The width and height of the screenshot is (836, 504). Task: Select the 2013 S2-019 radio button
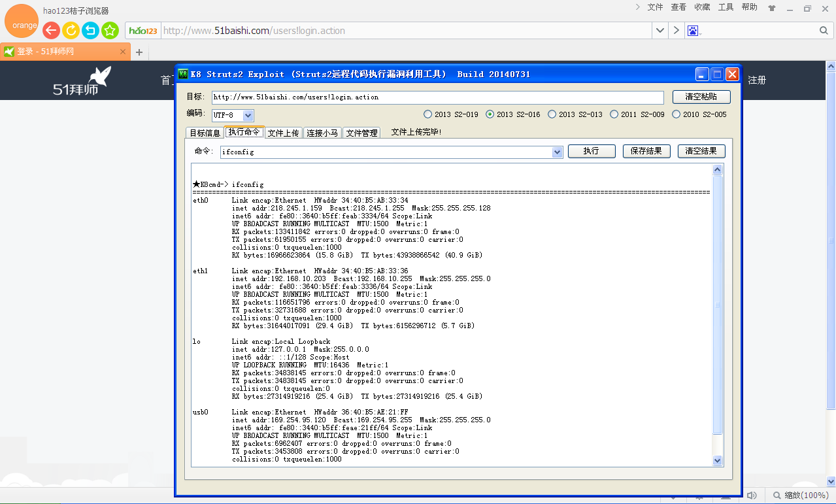[x=450, y=114]
